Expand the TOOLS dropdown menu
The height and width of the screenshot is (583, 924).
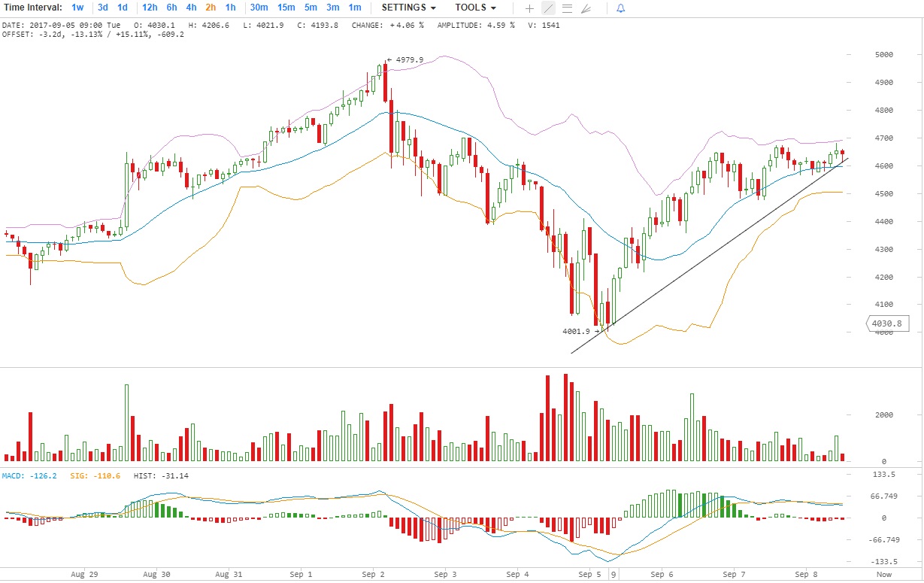coord(475,8)
